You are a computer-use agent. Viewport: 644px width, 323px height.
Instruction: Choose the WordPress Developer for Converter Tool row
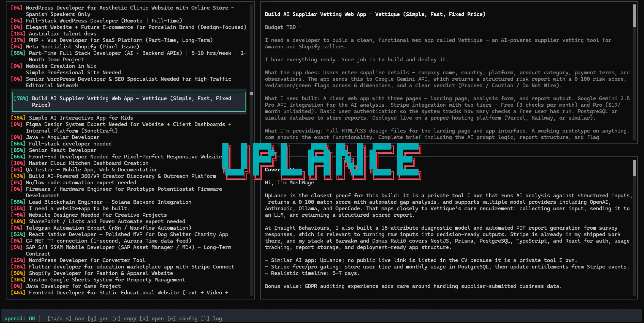[129, 260]
